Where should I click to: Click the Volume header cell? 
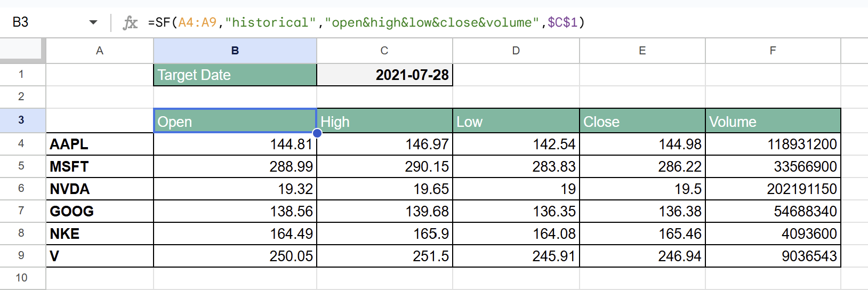[x=773, y=122]
